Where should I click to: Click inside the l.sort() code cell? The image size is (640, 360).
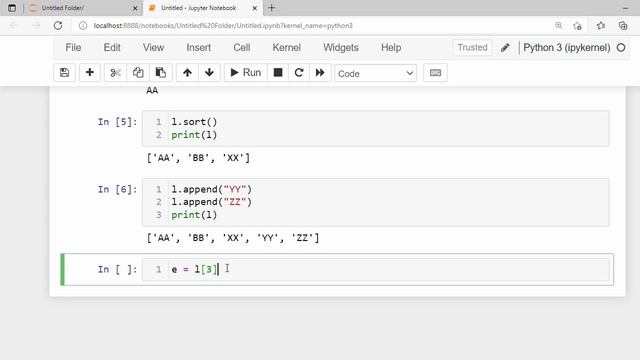(x=376, y=128)
